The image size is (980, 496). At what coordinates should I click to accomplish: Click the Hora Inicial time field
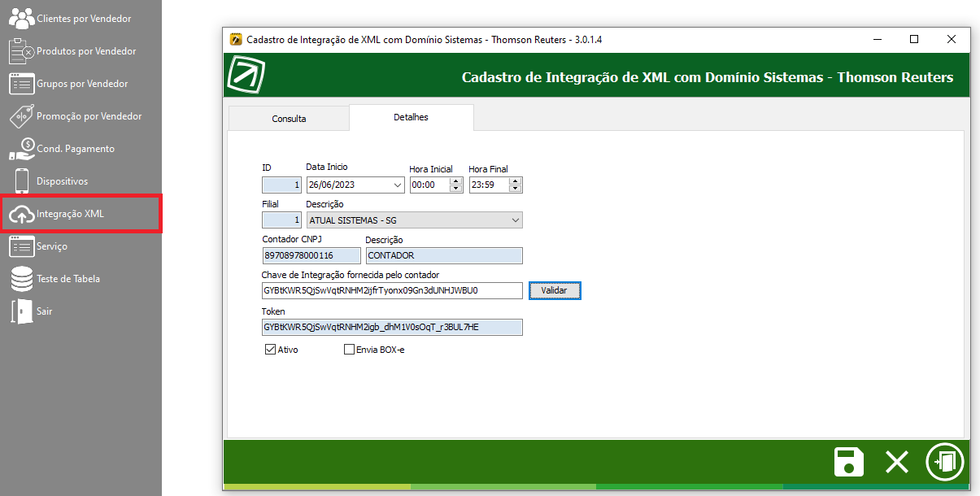pyautogui.click(x=429, y=185)
